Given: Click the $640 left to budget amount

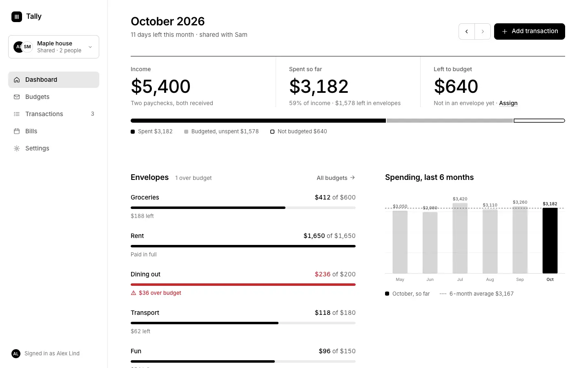Looking at the screenshot, I should (x=456, y=86).
